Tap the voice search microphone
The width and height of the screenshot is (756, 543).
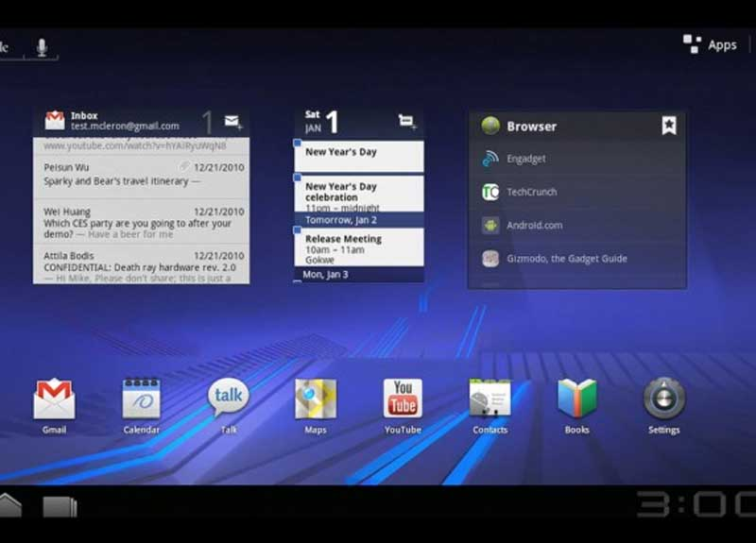point(42,47)
